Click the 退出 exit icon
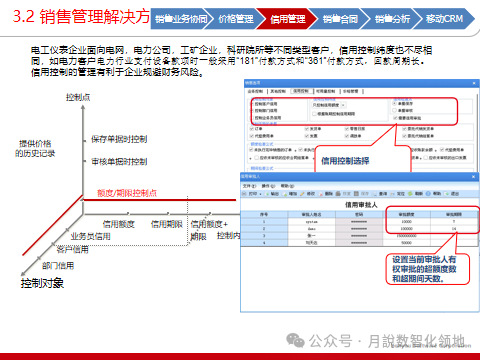The image size is (480, 360). 446,194
